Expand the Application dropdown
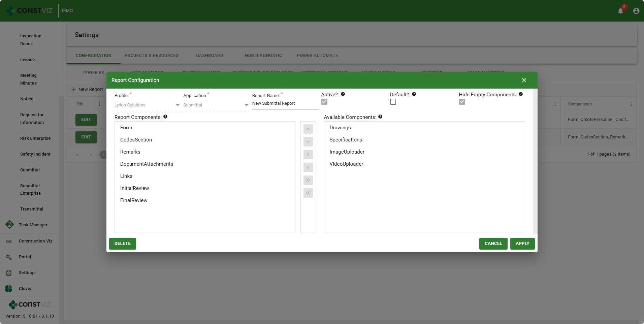The height and width of the screenshot is (324, 644). click(246, 105)
